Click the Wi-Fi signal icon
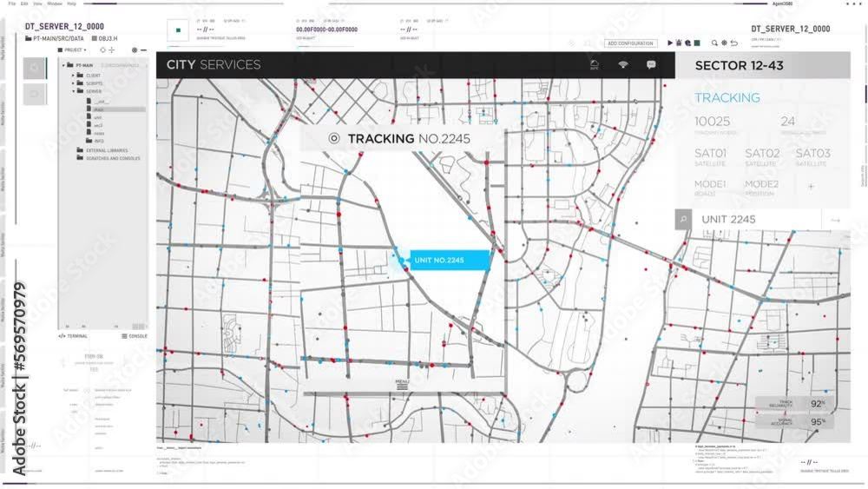The image size is (868, 489). coord(623,65)
